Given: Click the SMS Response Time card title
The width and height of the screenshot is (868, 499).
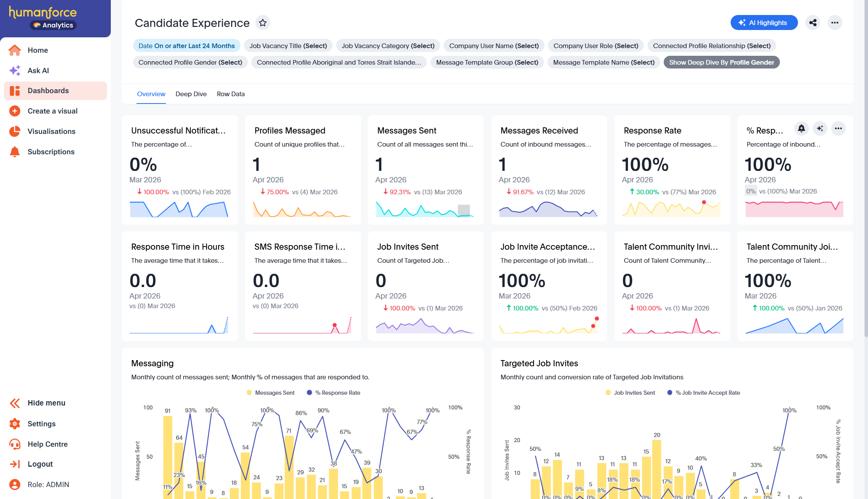Looking at the screenshot, I should click(300, 247).
